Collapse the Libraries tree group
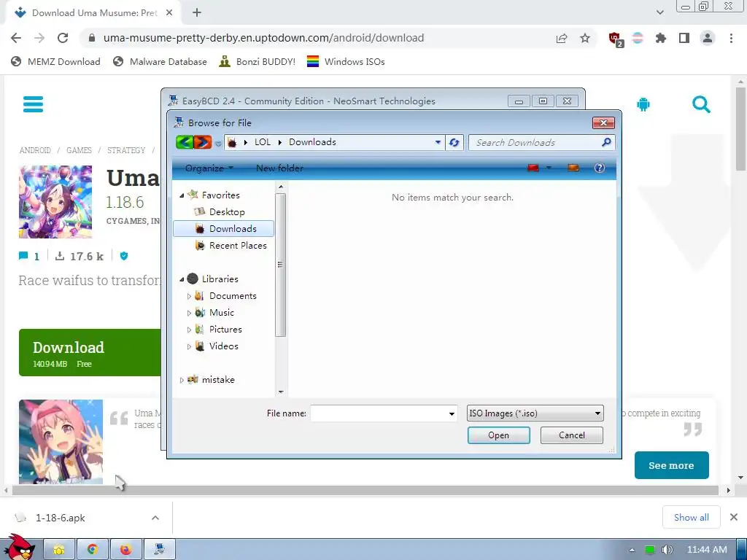 coord(182,279)
